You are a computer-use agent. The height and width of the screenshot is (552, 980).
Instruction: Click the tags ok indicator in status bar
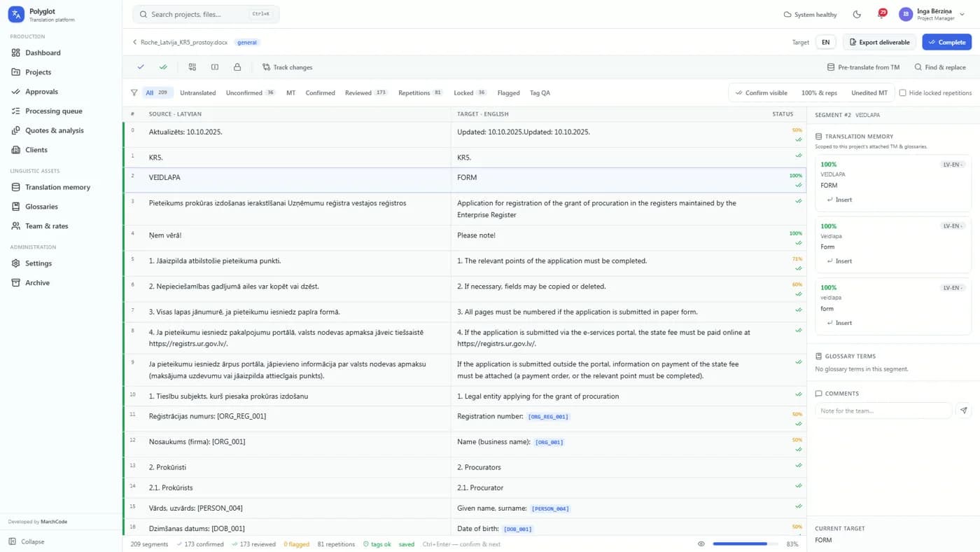[x=377, y=544]
